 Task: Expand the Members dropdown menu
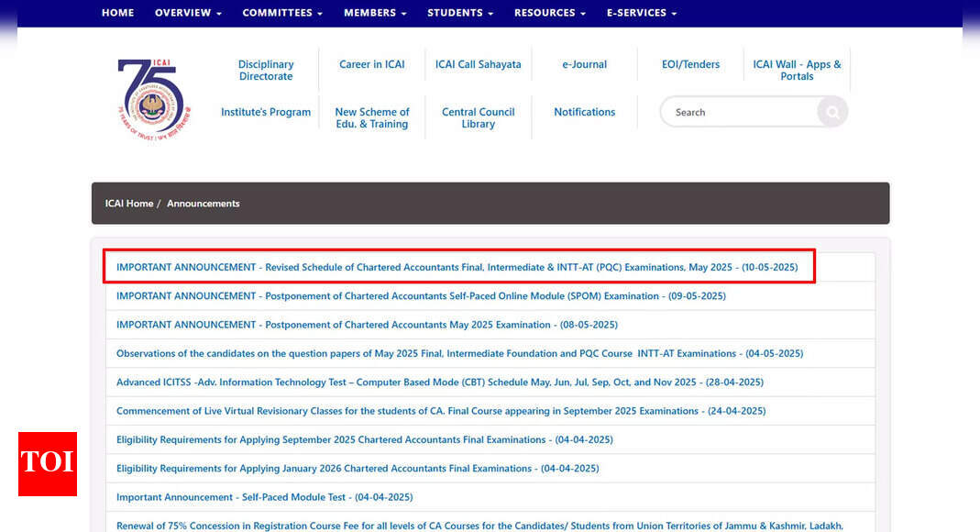click(375, 13)
